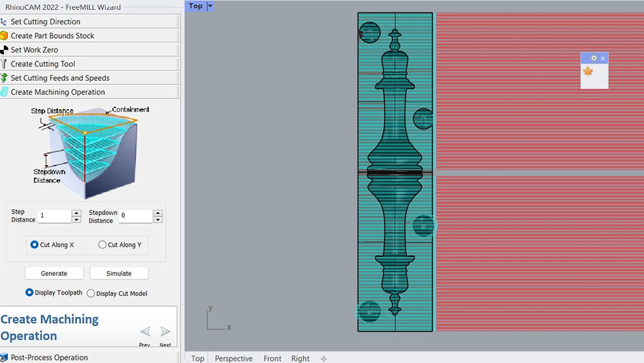Screen dimensions: 644x363
Task: Click the Top viewport title label
Action: (196, 6)
